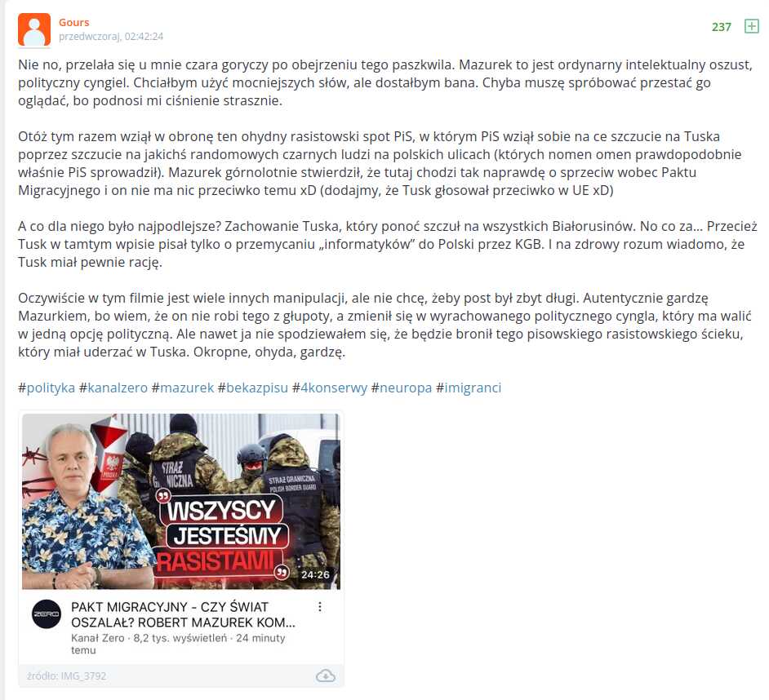The width and height of the screenshot is (769, 700).
Task: Click the post timestamp przedwczoraj 02:42:24
Action: click(111, 36)
